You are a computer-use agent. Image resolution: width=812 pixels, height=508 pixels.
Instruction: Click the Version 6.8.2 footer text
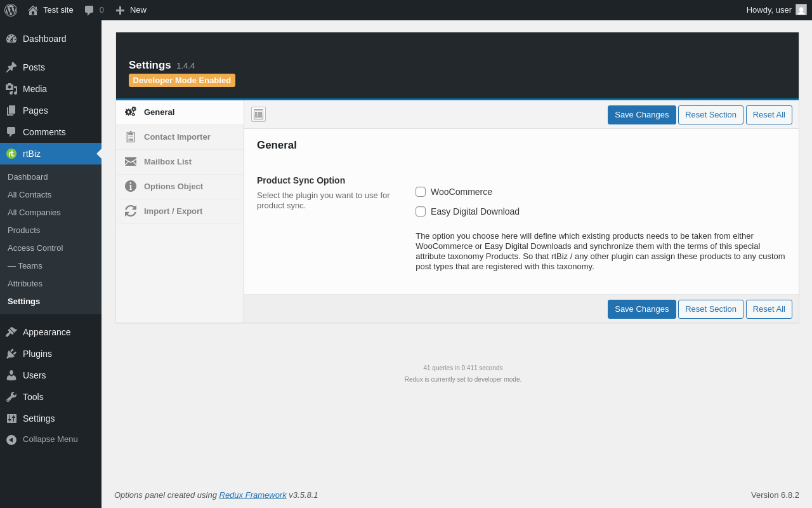(x=775, y=495)
